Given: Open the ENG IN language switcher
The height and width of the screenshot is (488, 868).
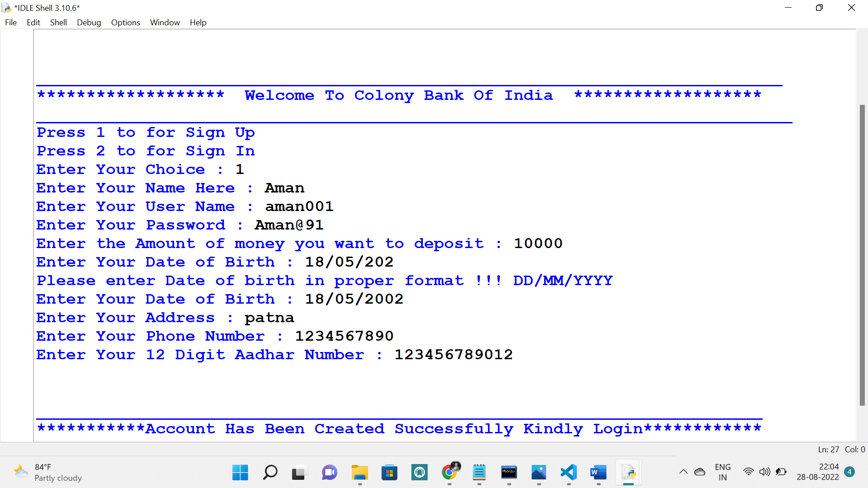Looking at the screenshot, I should 723,471.
